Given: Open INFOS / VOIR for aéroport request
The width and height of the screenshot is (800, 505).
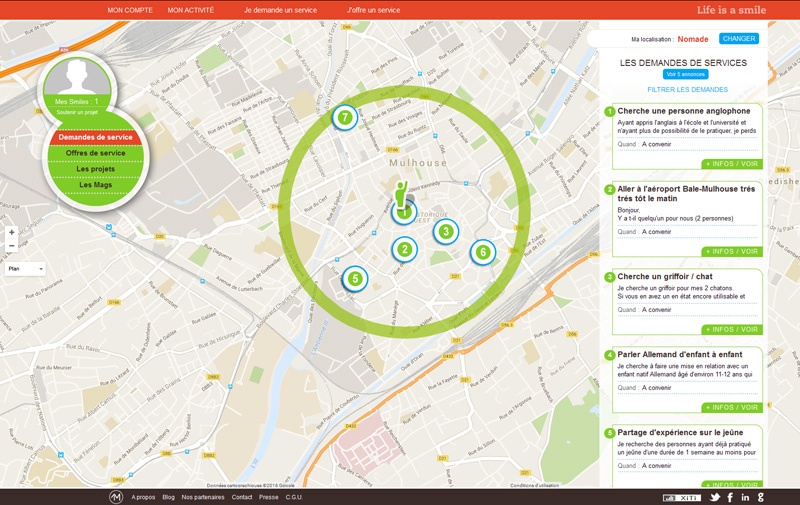Looking at the screenshot, I should (732, 252).
